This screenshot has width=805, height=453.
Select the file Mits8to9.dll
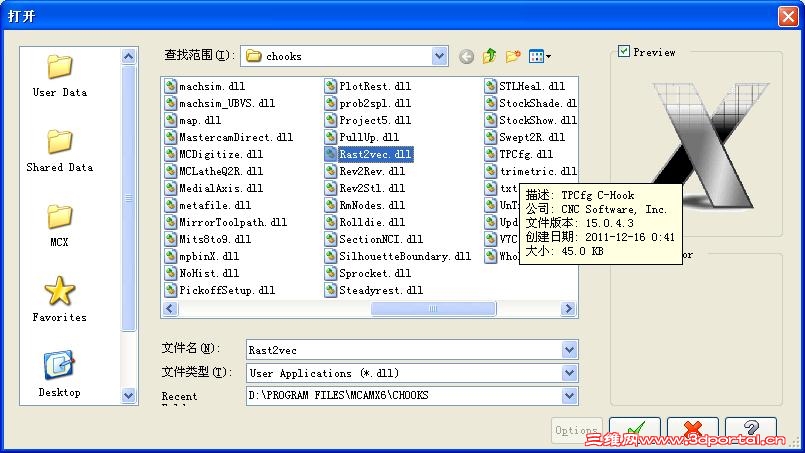click(x=208, y=239)
